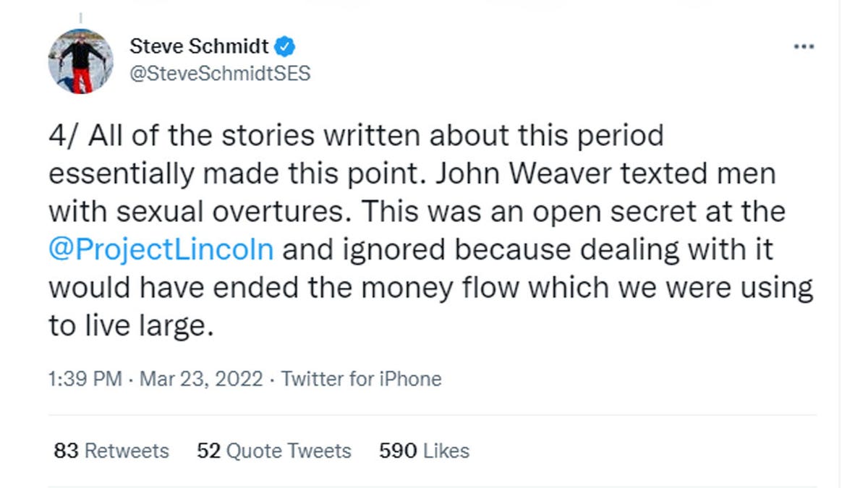Click the display name Steve Schmidt
Viewport: 868px width, 488px height.
point(200,47)
